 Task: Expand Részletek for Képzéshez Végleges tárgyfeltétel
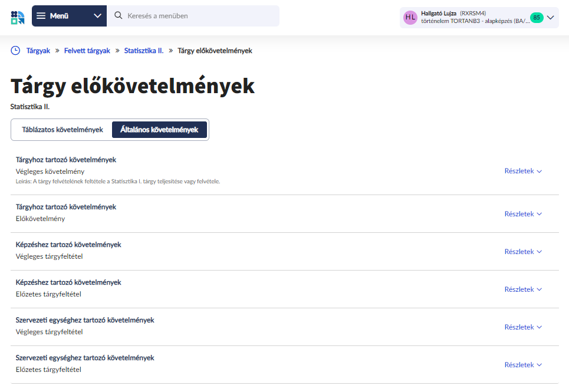coord(523,252)
